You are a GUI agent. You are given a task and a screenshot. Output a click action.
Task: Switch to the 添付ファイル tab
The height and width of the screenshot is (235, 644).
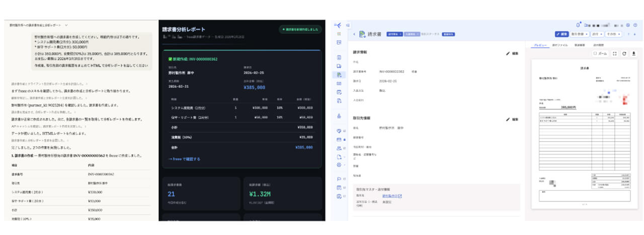click(560, 45)
